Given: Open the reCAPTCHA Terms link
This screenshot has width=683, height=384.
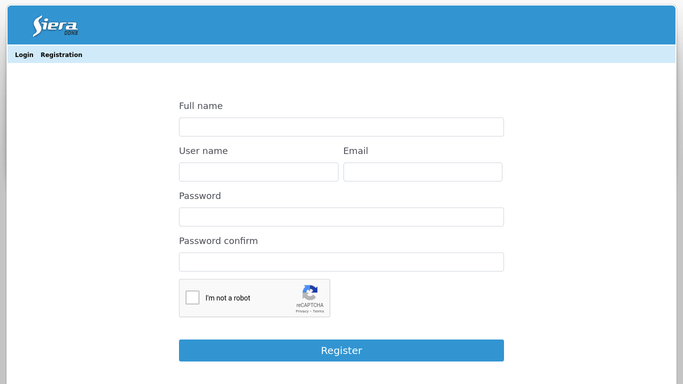Looking at the screenshot, I should (x=318, y=311).
